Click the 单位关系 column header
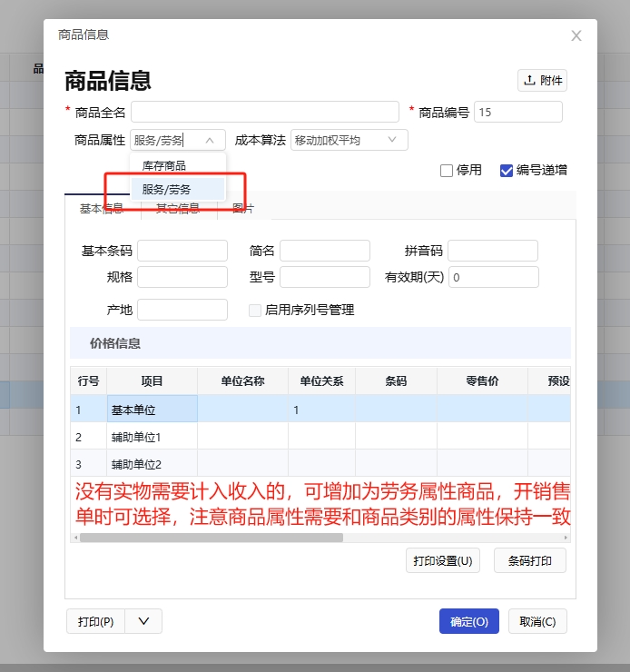The width and height of the screenshot is (630, 672). click(321, 381)
